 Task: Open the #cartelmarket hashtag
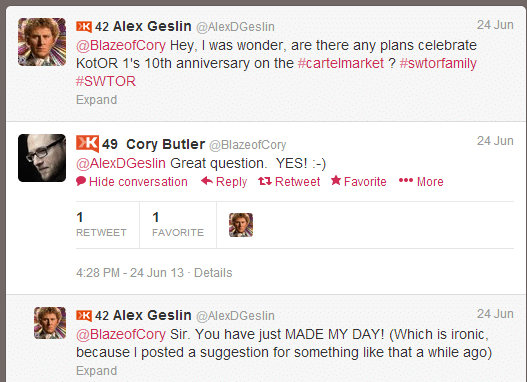pyautogui.click(x=340, y=63)
